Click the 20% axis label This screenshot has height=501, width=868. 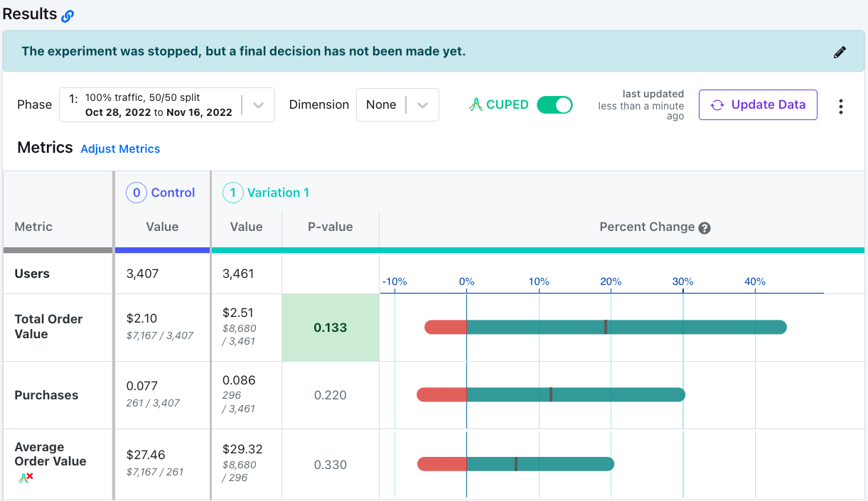(611, 281)
